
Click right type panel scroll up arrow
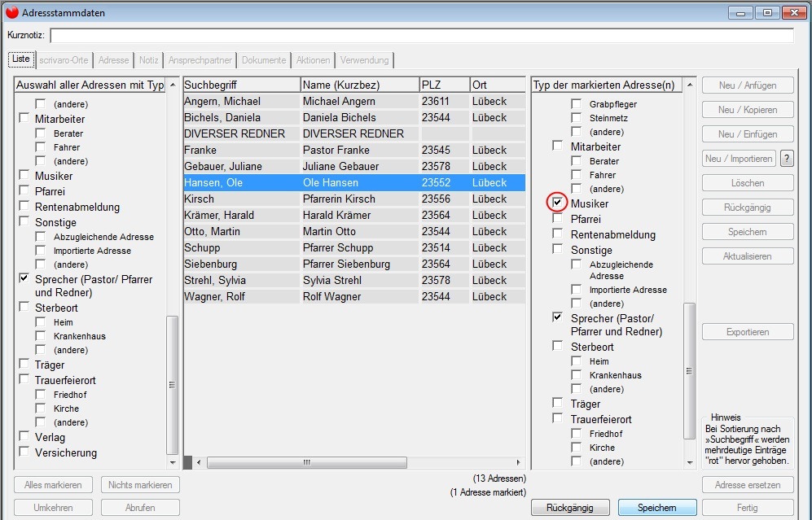[689, 85]
